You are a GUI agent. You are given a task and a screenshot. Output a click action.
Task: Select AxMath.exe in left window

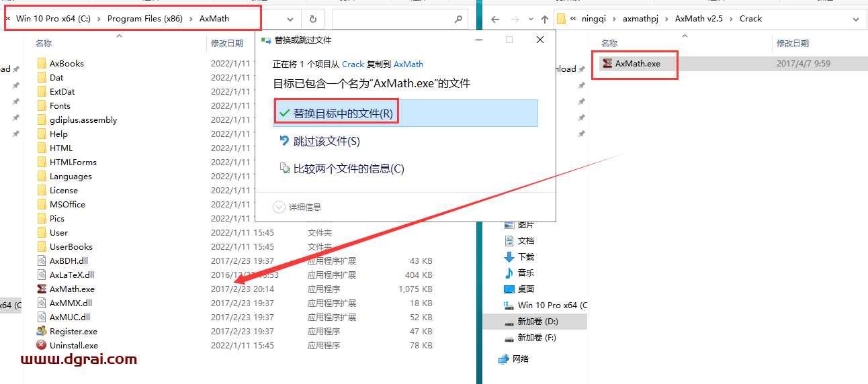72,289
